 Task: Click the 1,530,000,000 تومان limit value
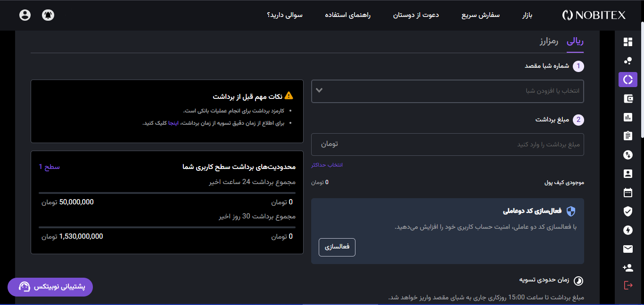[x=72, y=236]
